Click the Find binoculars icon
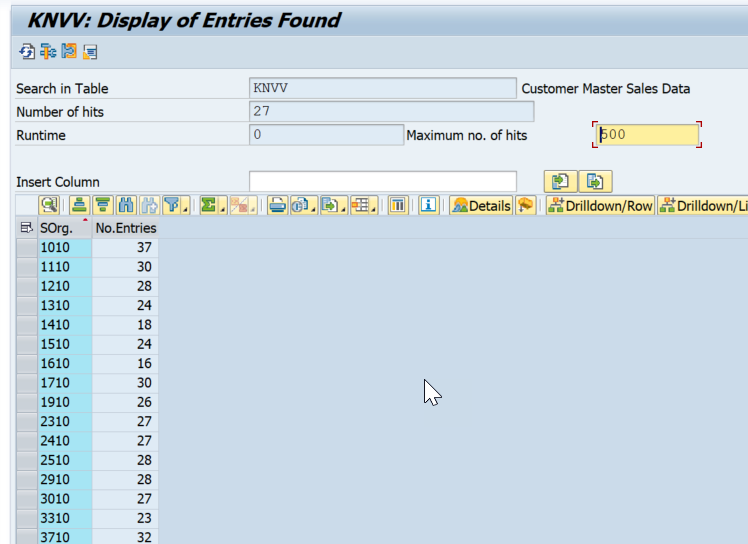748x544 pixels. click(x=126, y=206)
